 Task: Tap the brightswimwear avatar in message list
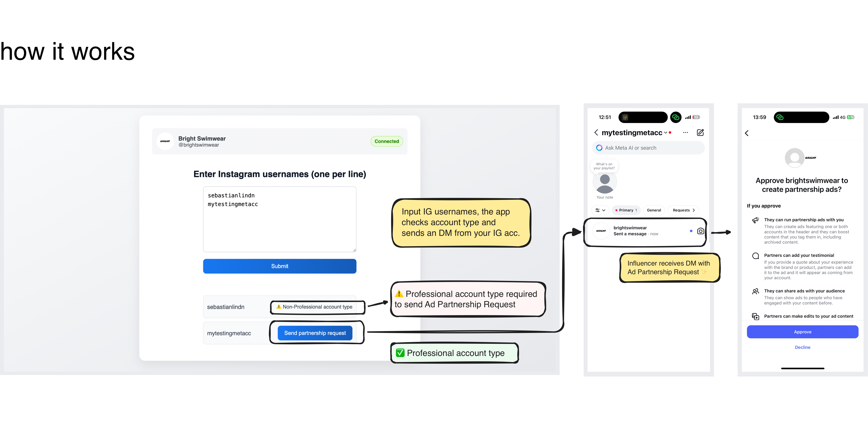pos(601,231)
